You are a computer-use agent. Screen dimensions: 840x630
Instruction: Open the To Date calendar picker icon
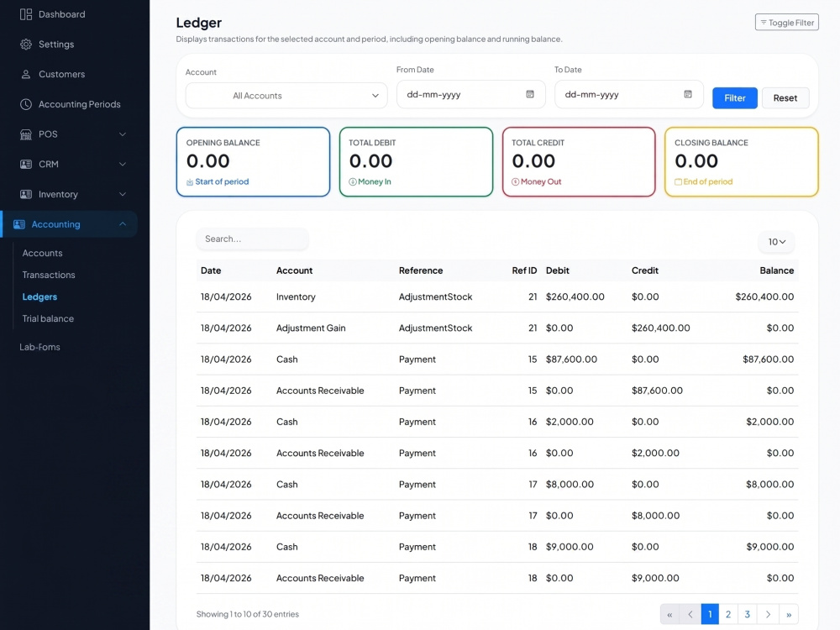click(688, 94)
